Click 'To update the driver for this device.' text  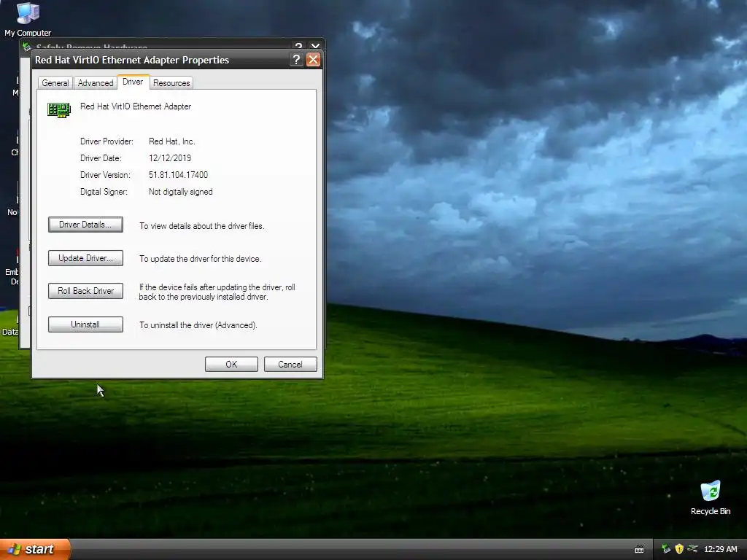tap(200, 259)
